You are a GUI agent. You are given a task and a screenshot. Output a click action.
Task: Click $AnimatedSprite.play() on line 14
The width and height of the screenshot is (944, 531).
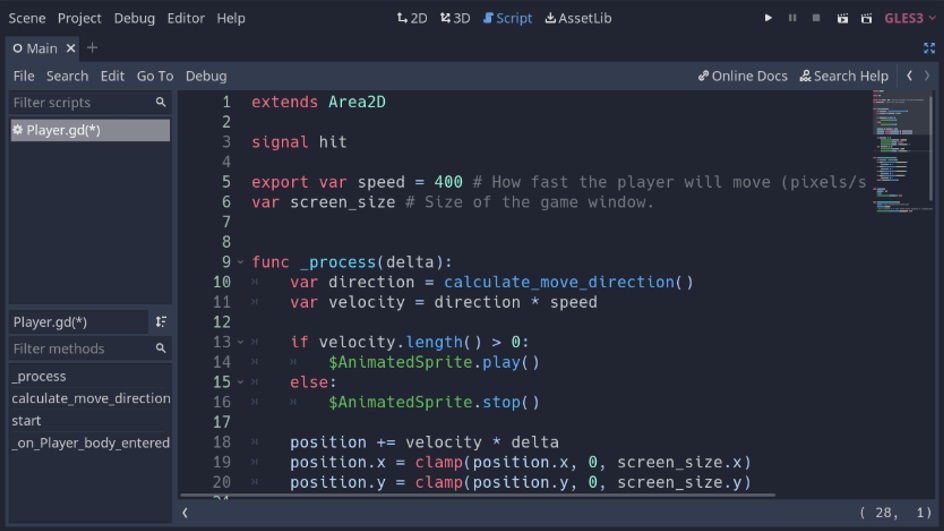click(x=433, y=362)
